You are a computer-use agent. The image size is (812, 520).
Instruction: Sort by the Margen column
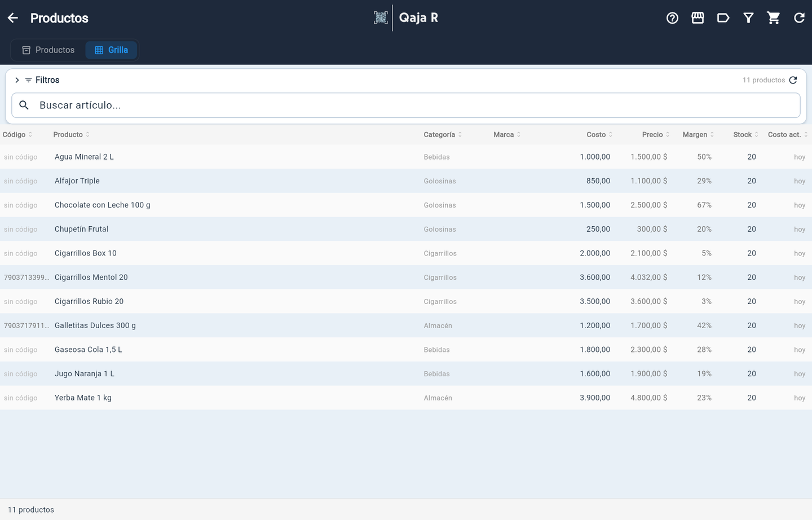click(x=698, y=135)
